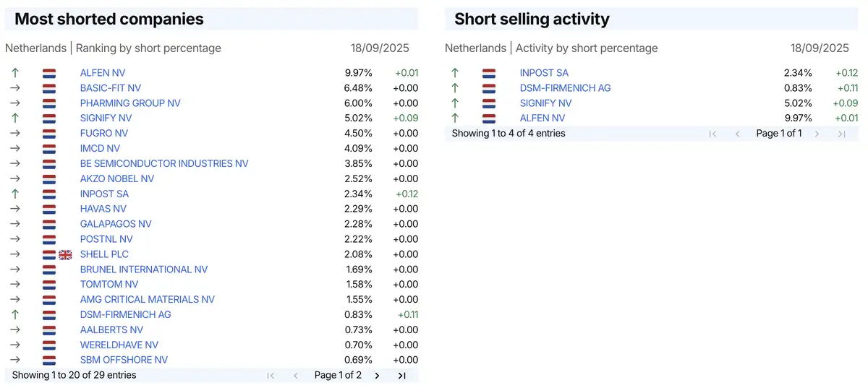This screenshot has width=868, height=388.
Task: Open SIGNIFY NV in the Most shorted companies list
Action: click(106, 118)
